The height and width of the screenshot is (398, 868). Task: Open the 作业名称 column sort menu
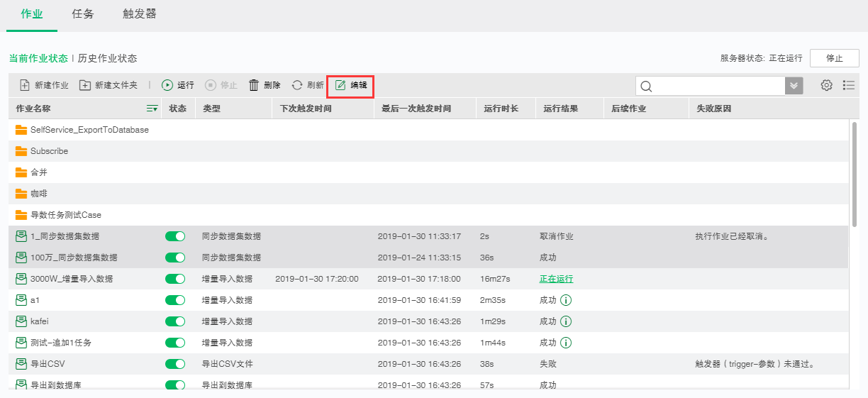tap(152, 109)
